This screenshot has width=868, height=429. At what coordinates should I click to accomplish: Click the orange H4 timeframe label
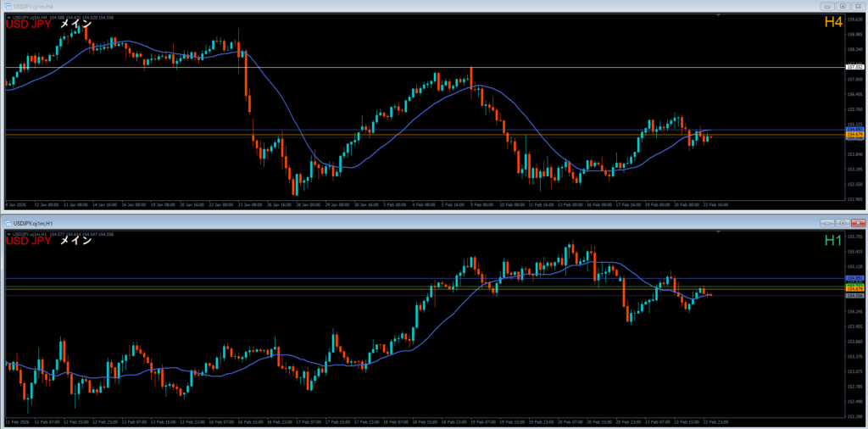(833, 23)
